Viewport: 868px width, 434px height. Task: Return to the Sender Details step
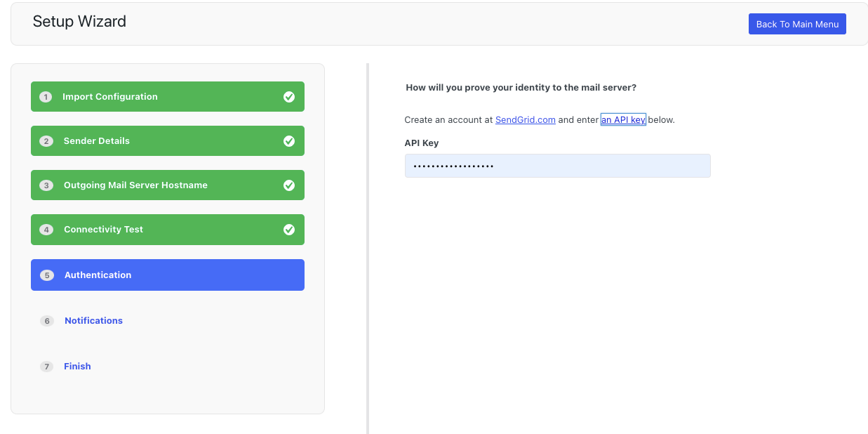click(x=97, y=141)
